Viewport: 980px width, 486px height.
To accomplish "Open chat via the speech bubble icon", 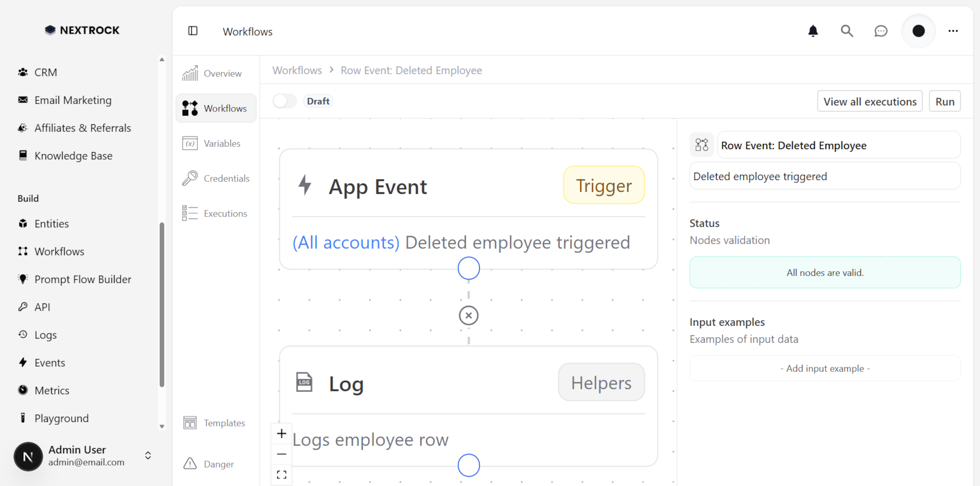I will coord(881,31).
